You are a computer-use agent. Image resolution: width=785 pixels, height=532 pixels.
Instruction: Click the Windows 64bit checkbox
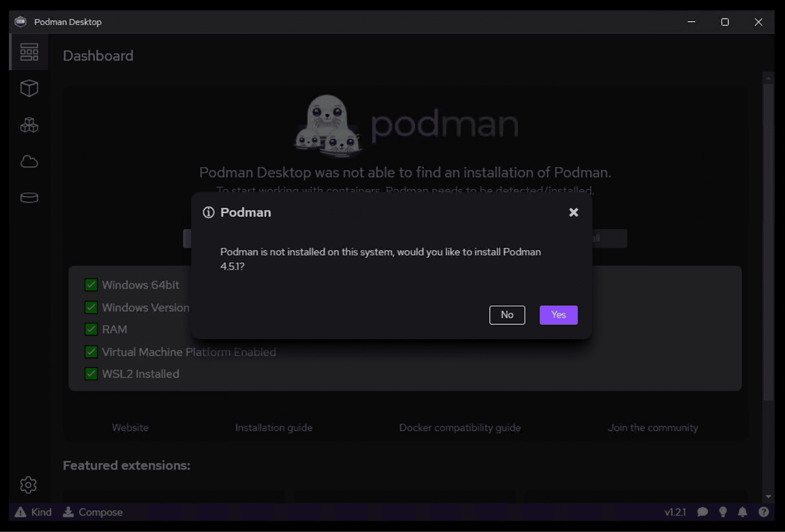pos(91,285)
